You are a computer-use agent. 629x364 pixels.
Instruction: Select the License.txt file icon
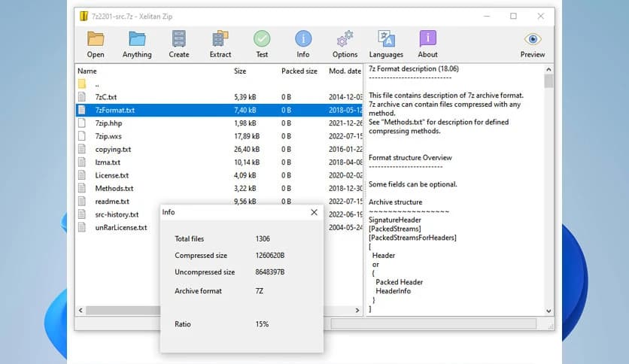[x=82, y=174]
